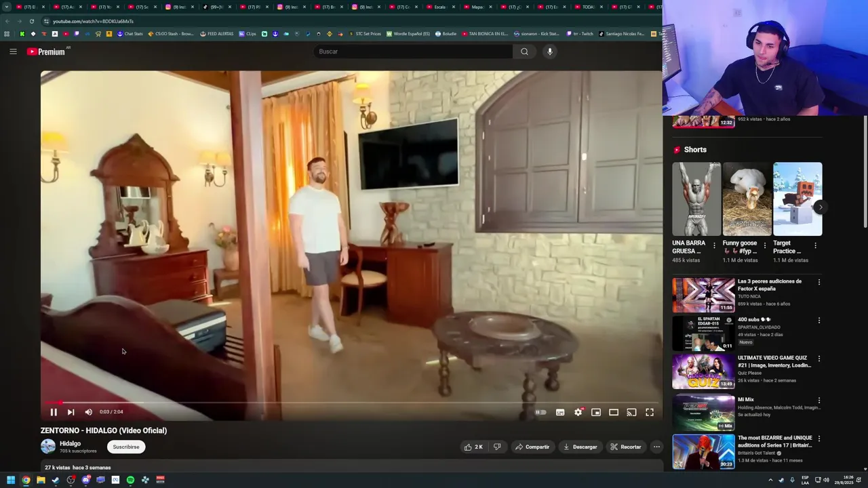Subscribe with the Suscribirse button
The height and width of the screenshot is (488, 868).
tap(126, 447)
